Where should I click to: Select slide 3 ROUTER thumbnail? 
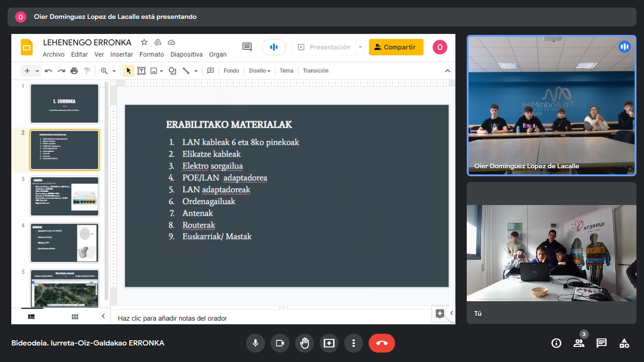[65, 196]
